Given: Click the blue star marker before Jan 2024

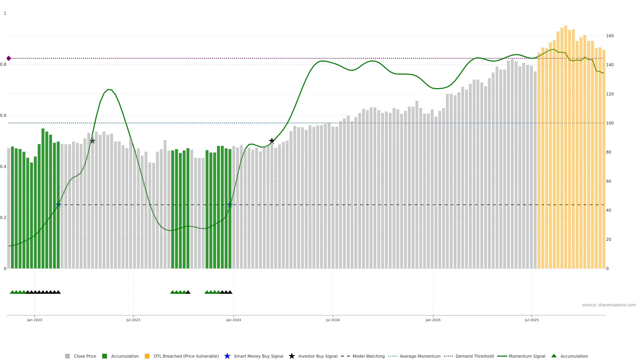Looking at the screenshot, I should (230, 205).
